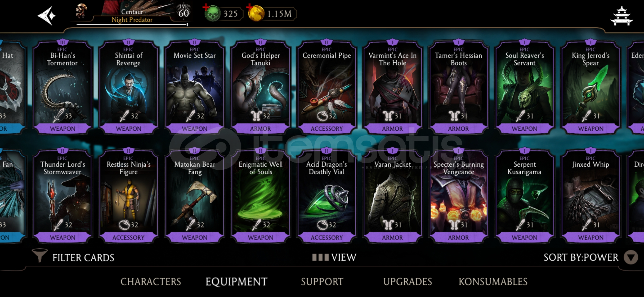This screenshot has width=644, height=297.
Task: Click the skull player avatar icon
Action: coord(81,11)
